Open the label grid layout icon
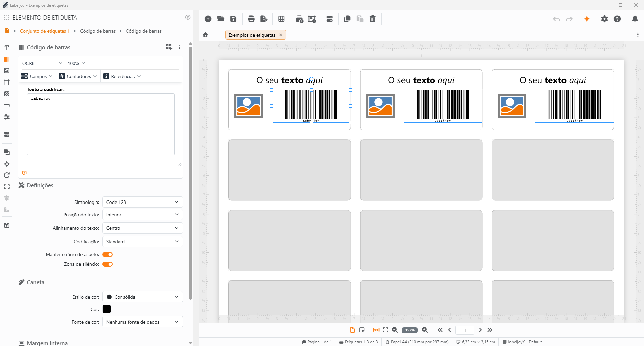The image size is (644, 346). pyautogui.click(x=281, y=19)
